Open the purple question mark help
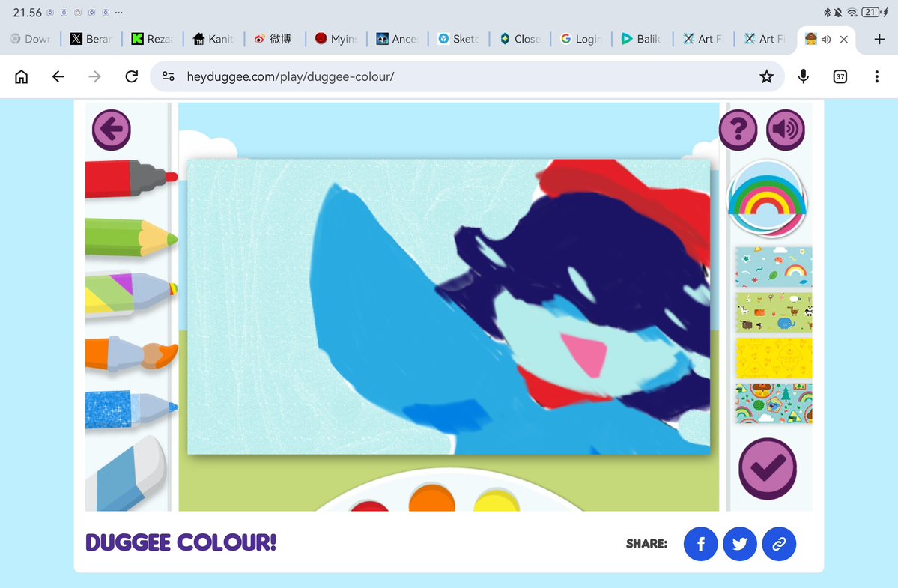Viewport: 898px width, 588px height. coord(738,130)
